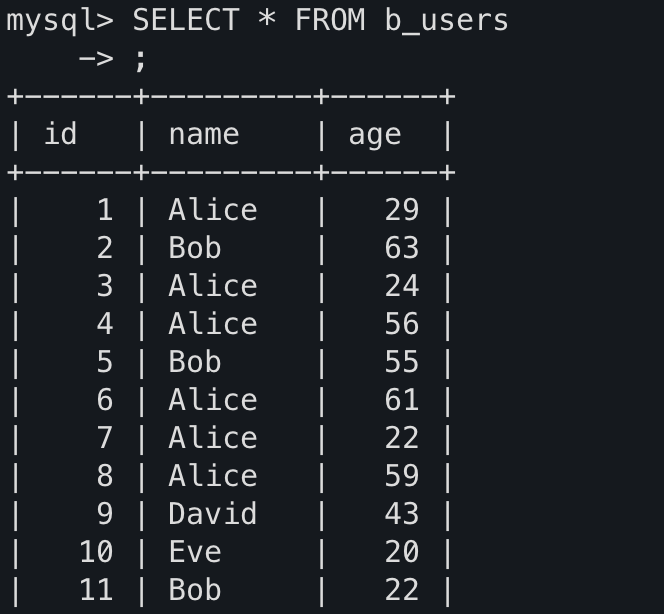664x614 pixels.
Task: Click the name David in row 9
Action: click(x=213, y=514)
